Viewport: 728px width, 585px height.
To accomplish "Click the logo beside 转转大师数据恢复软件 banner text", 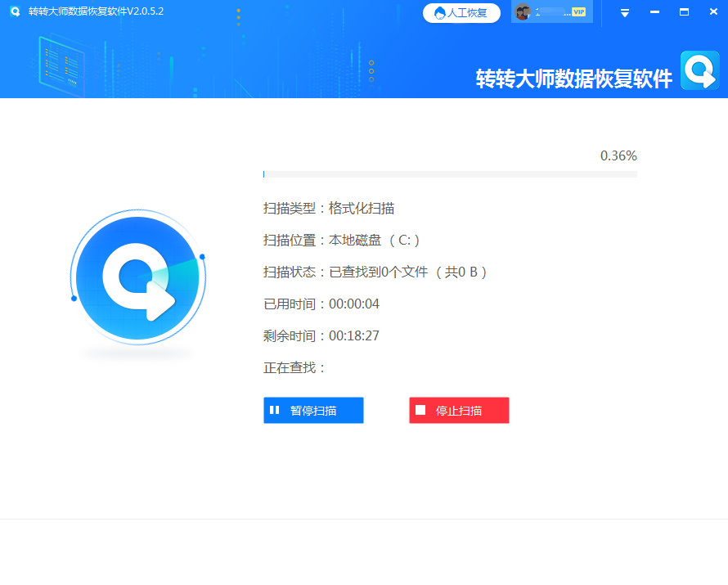I will coord(699,72).
